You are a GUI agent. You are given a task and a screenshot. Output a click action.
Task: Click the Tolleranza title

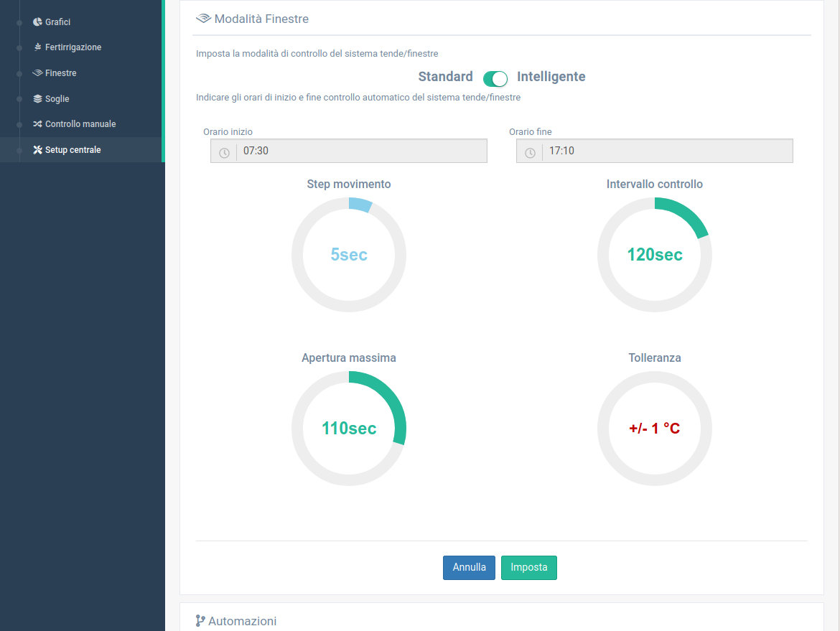(x=655, y=357)
